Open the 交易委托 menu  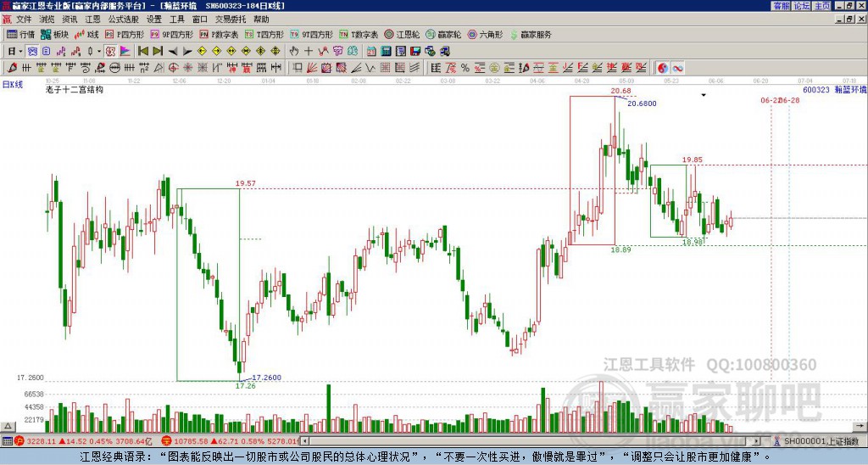pyautogui.click(x=231, y=20)
